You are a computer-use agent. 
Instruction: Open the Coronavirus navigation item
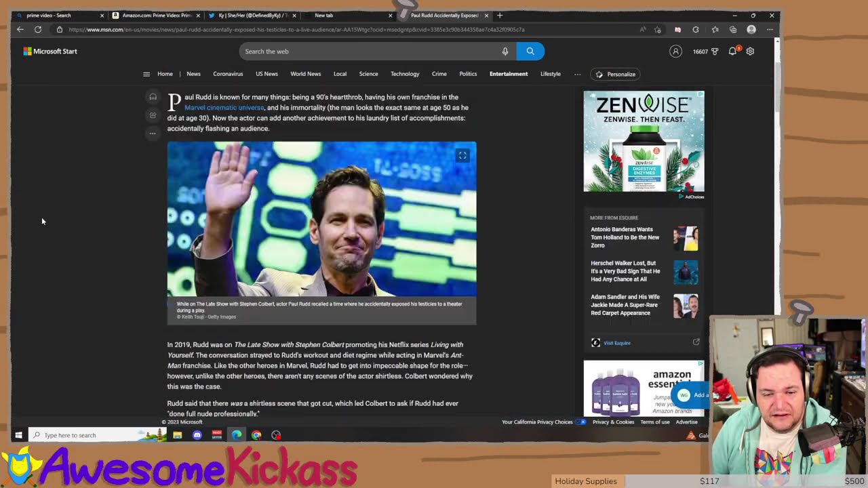[228, 74]
